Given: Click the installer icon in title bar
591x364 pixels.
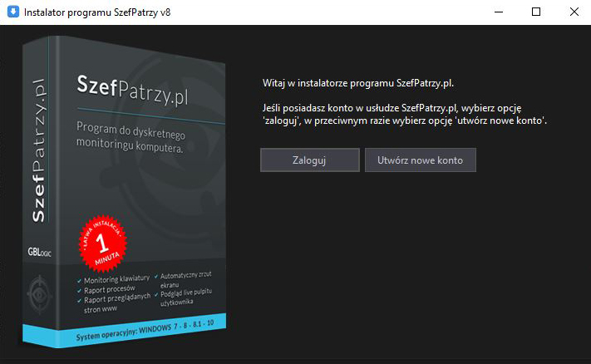Looking at the screenshot, I should [x=13, y=12].
